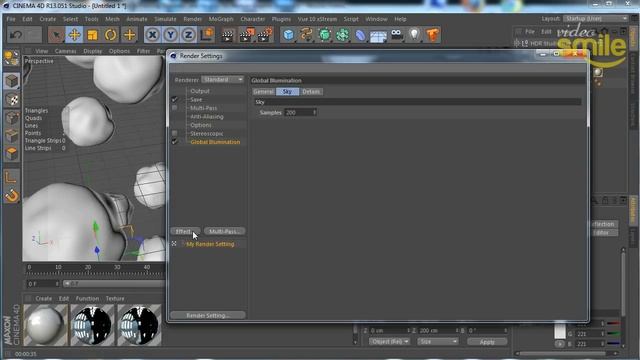Switch to Texture mode checkered icon
The height and width of the screenshot is (360, 640).
(x=12, y=100)
